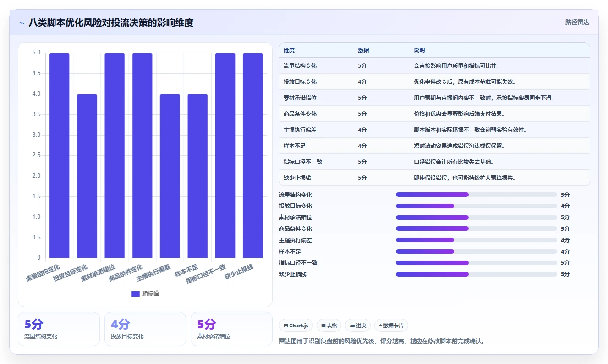This screenshot has height=364, width=608.
Task: Select the 指标口径不一致 table row cell
Action: (303, 162)
